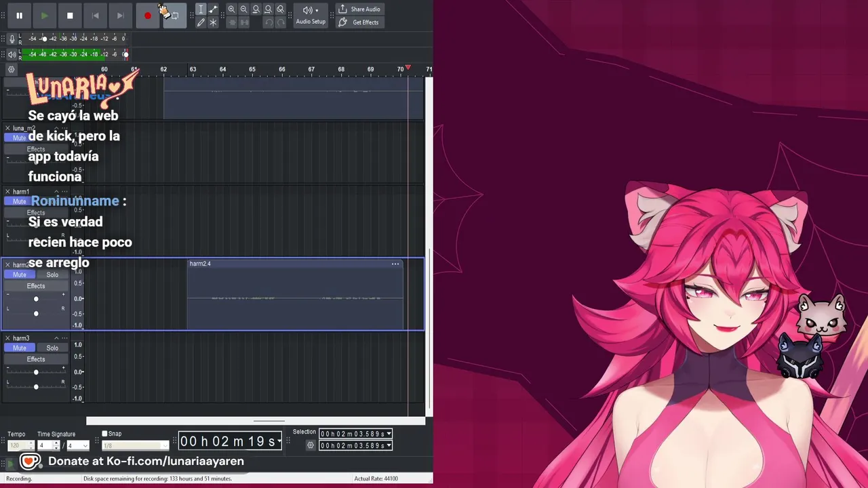Click the Get Effects button

(359, 22)
